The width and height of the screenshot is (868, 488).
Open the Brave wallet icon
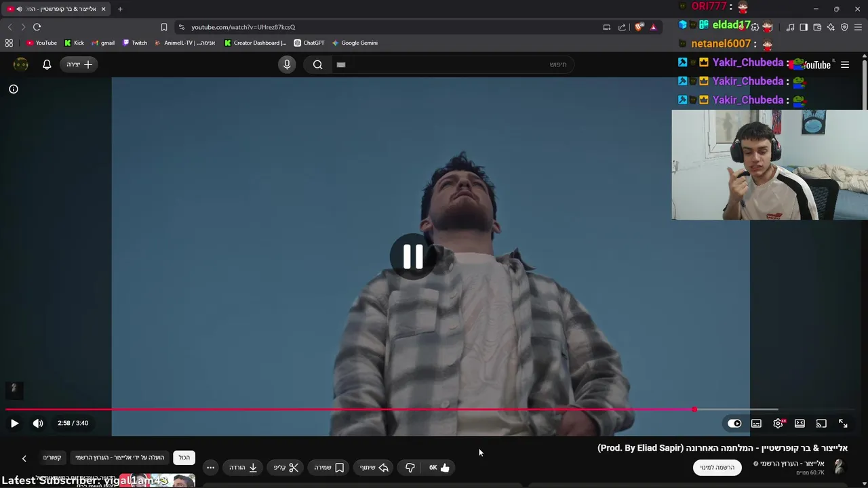point(817,27)
